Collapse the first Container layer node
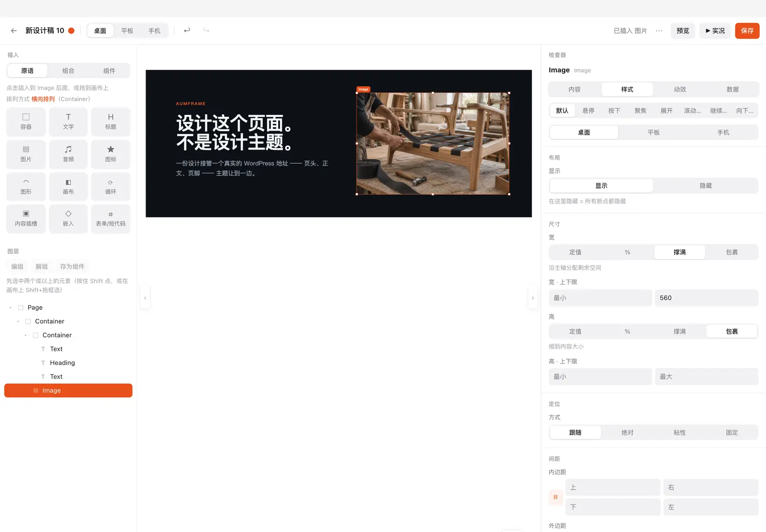This screenshot has width=766, height=532. [x=18, y=321]
